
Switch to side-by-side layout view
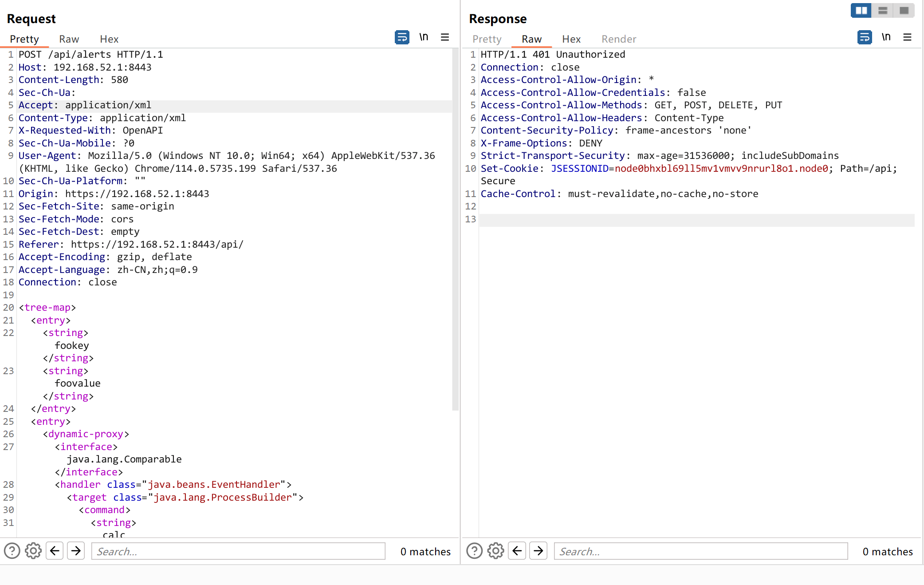tap(861, 10)
